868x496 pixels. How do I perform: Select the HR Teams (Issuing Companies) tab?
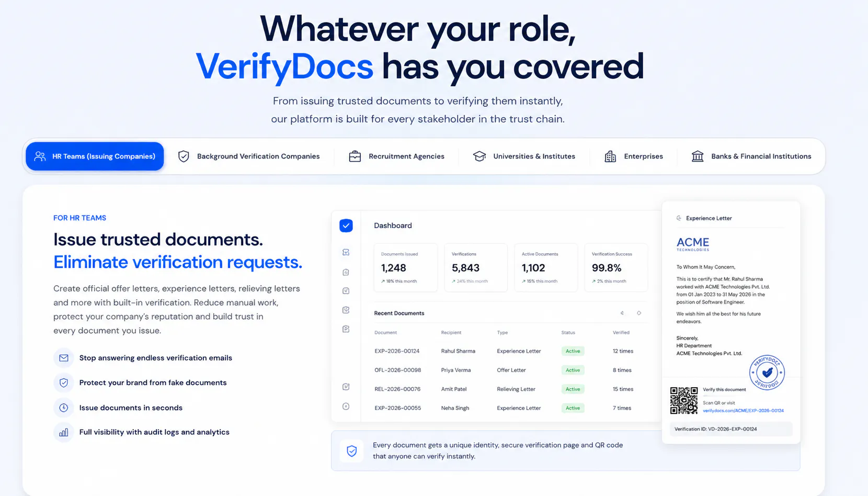[x=95, y=156]
